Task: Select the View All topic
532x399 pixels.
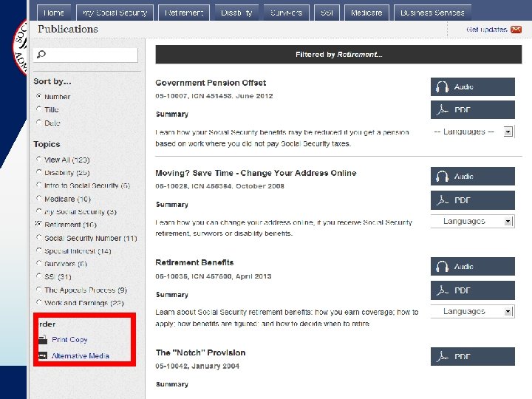Action: click(39, 159)
